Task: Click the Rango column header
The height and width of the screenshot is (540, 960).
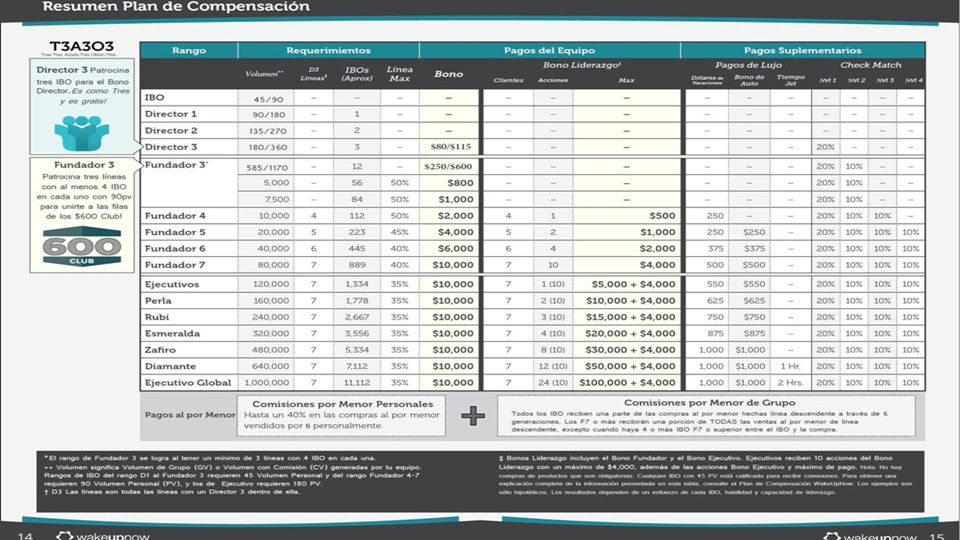Action: coord(189,50)
